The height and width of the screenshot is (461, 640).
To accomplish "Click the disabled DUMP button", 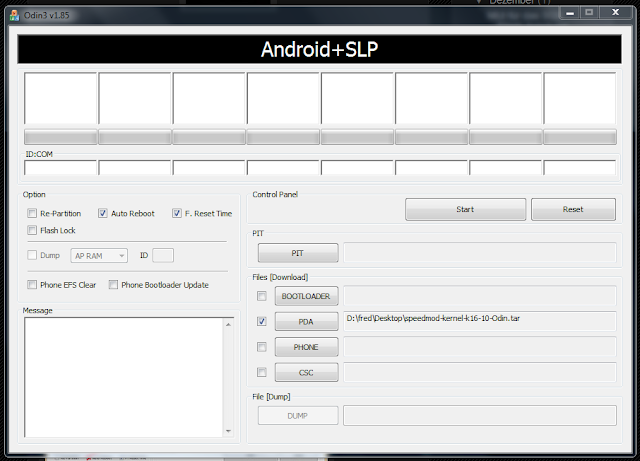I will [298, 416].
